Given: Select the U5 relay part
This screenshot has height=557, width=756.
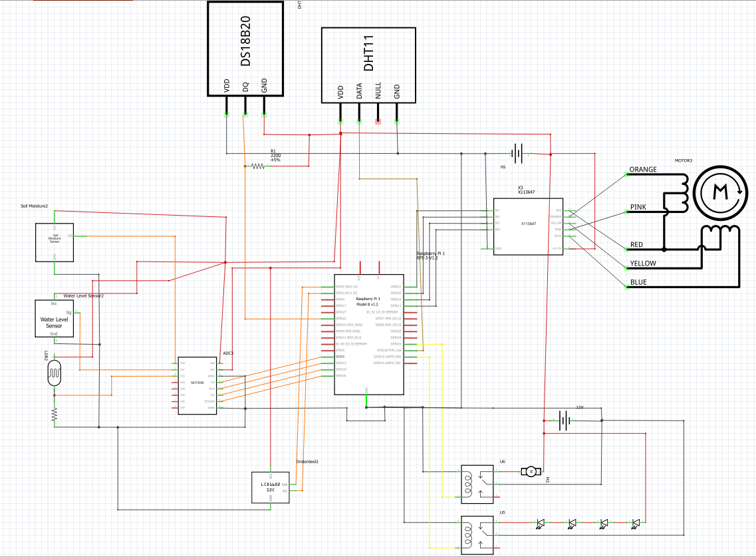Looking at the screenshot, I should point(477,535).
